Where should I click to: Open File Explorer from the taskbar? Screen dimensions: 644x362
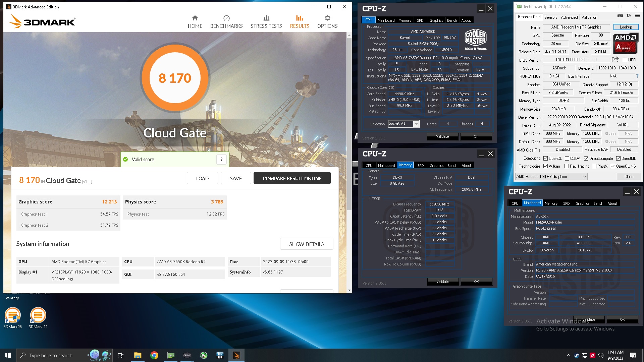[138, 355]
